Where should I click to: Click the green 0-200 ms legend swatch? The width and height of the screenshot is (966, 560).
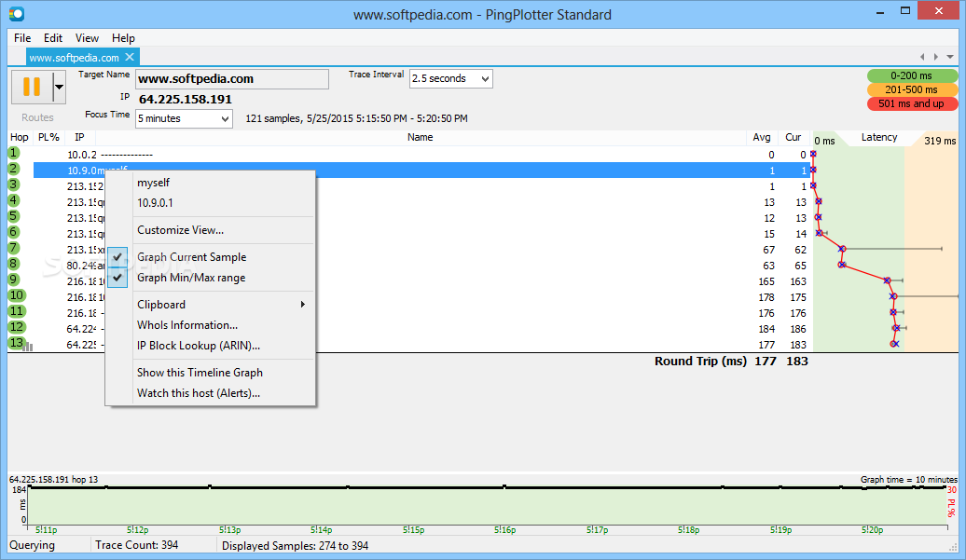pyautogui.click(x=912, y=75)
